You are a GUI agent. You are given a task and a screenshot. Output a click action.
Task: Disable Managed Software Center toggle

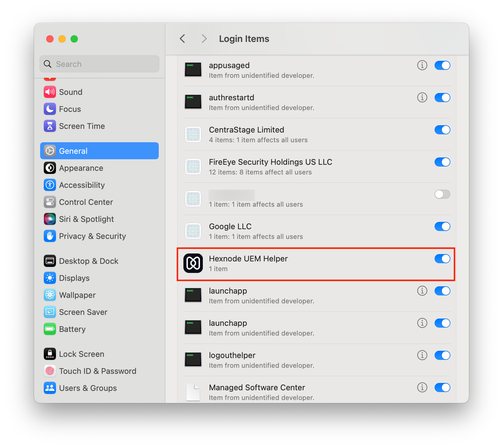442,388
